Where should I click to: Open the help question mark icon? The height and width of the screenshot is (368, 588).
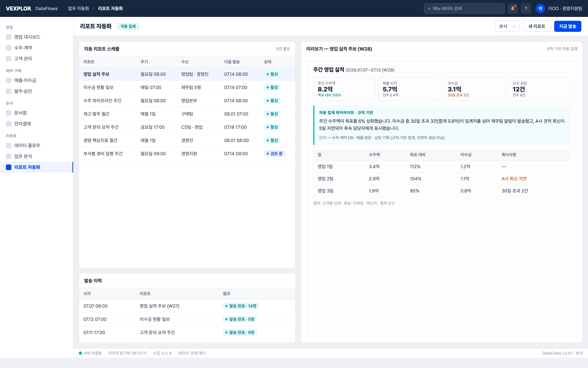[x=526, y=8]
